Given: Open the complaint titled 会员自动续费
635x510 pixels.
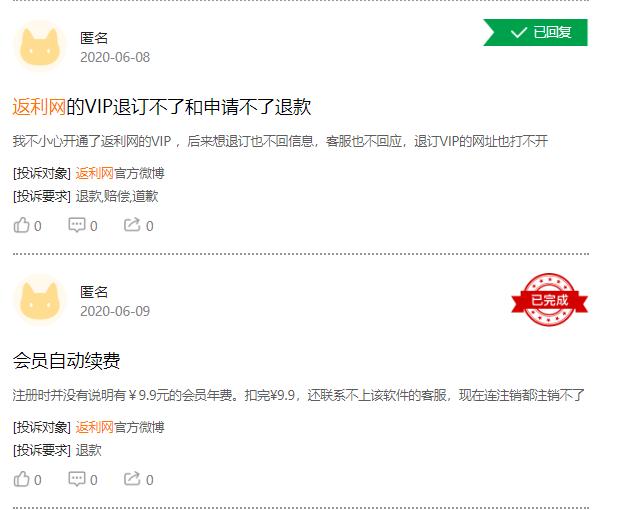Looking at the screenshot, I should click(x=66, y=361).
